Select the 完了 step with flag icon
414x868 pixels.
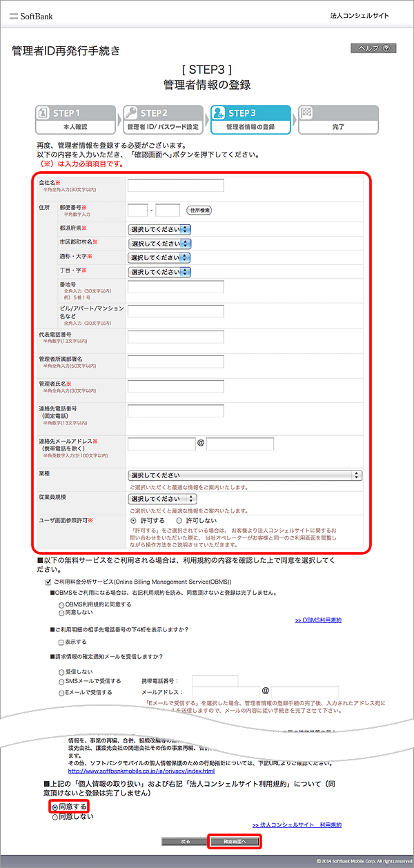coord(338,119)
